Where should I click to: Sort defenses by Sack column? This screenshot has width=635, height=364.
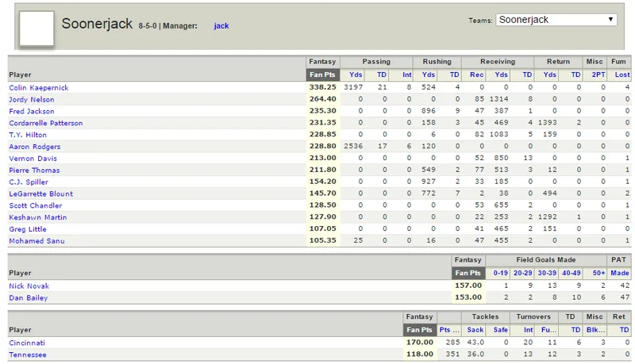[x=475, y=330]
